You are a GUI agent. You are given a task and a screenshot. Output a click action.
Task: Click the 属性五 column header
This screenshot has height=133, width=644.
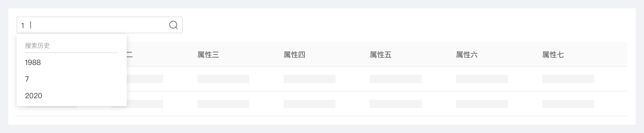380,55
